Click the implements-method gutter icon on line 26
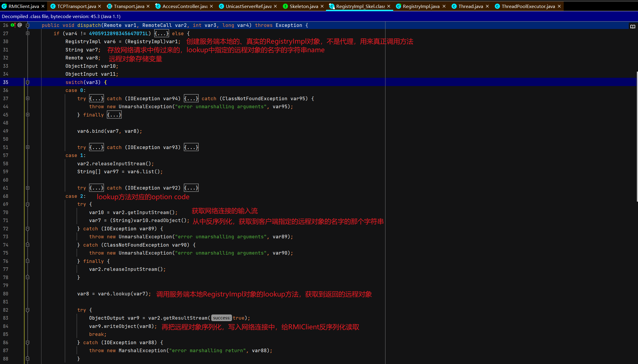The height and width of the screenshot is (364, 638). (13, 25)
